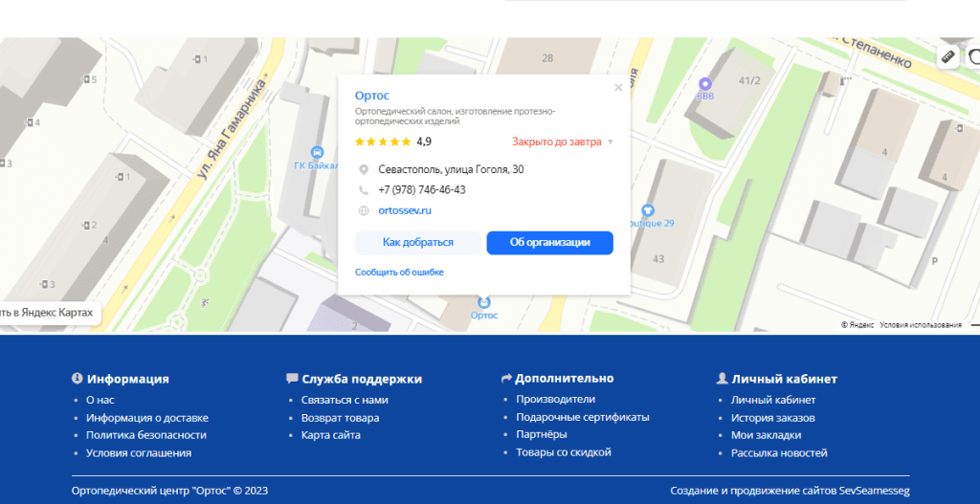
Task: Click the globe icon beside ortossev.ru
Action: click(364, 210)
